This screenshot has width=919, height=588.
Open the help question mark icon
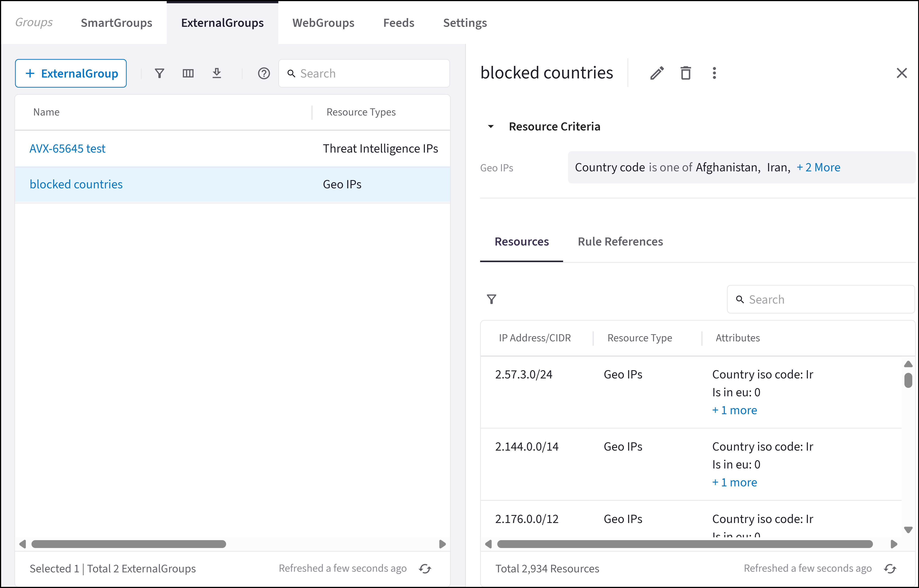pos(264,73)
